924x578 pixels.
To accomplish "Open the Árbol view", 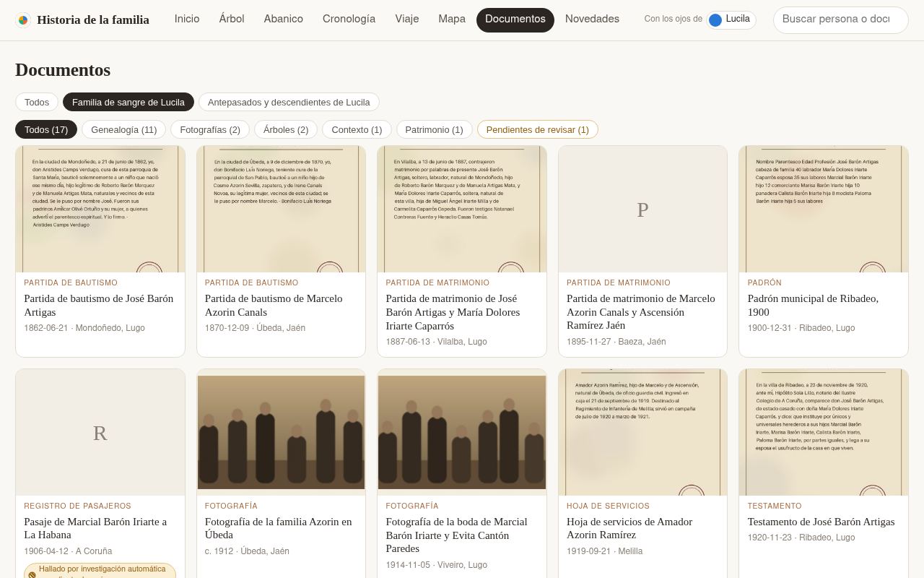I will 232,20.
